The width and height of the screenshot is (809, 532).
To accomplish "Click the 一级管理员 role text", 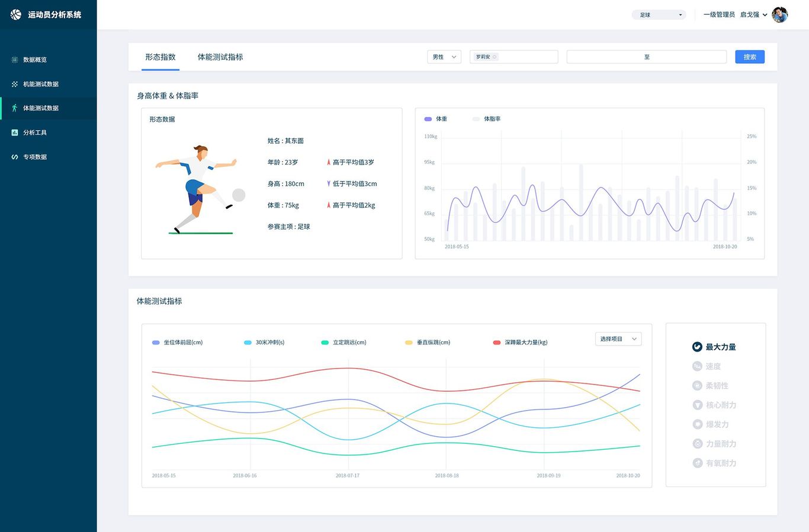I will [719, 15].
